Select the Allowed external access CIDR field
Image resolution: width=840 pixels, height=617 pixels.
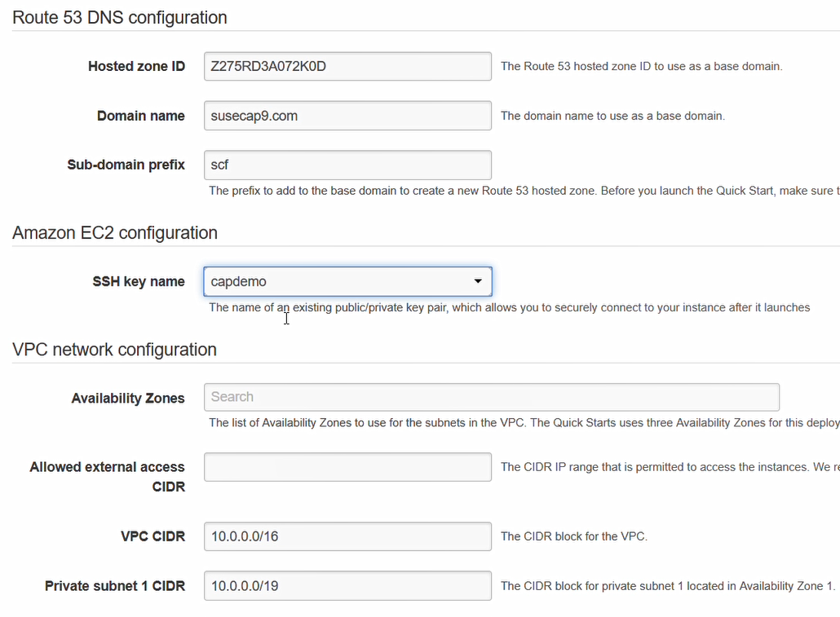(347, 466)
